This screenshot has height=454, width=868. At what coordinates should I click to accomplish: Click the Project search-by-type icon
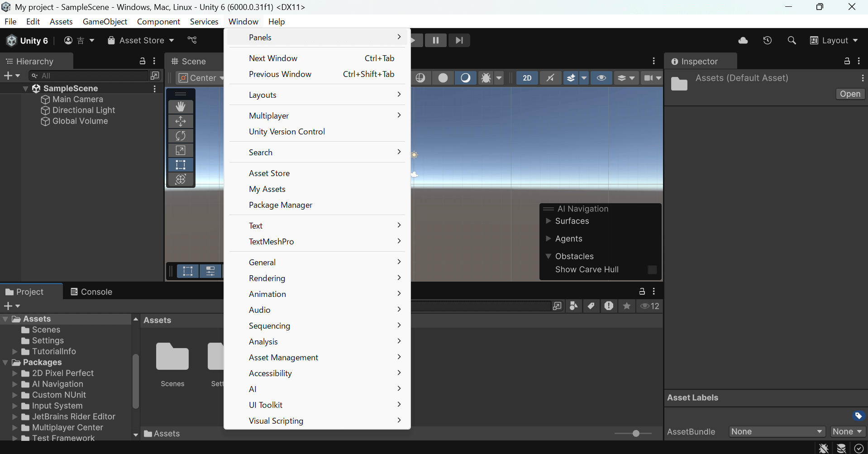coord(574,306)
